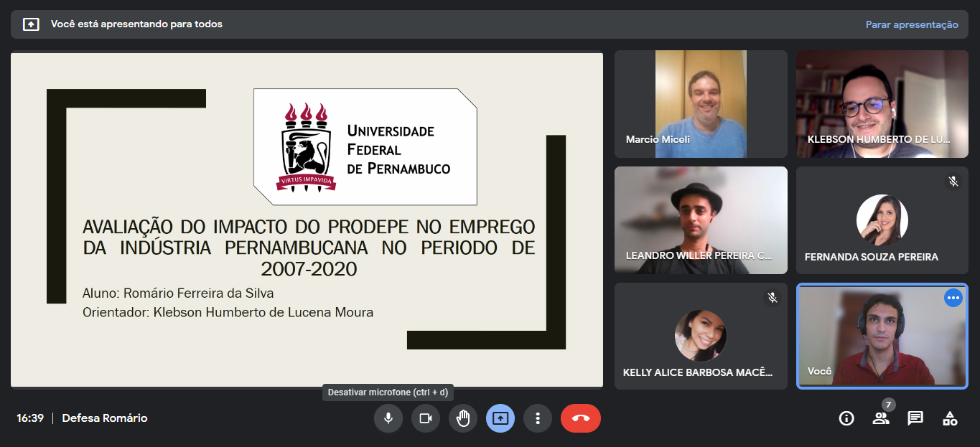Select Marcio Miceli video tile
980x447 pixels.
coord(701,104)
